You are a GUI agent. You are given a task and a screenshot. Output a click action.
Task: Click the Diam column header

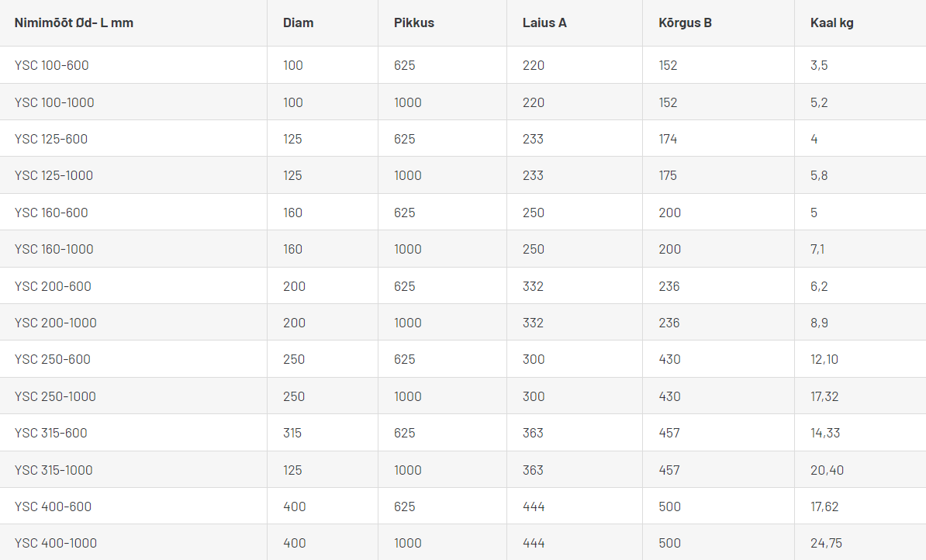point(299,22)
